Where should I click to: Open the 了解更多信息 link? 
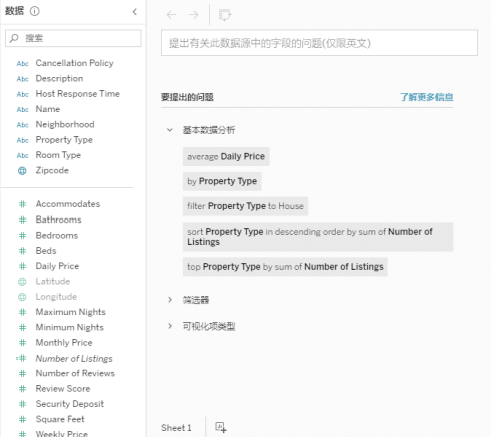[426, 97]
